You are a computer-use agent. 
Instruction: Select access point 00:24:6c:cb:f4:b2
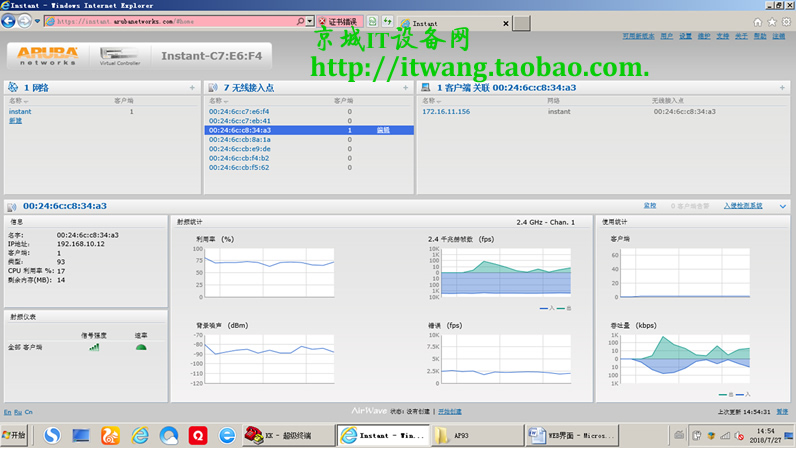[239, 158]
